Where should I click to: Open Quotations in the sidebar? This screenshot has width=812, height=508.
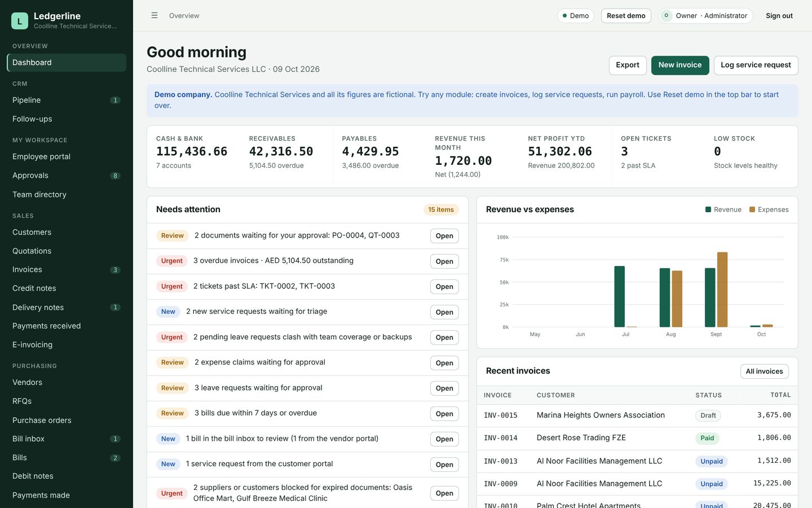pos(67,251)
